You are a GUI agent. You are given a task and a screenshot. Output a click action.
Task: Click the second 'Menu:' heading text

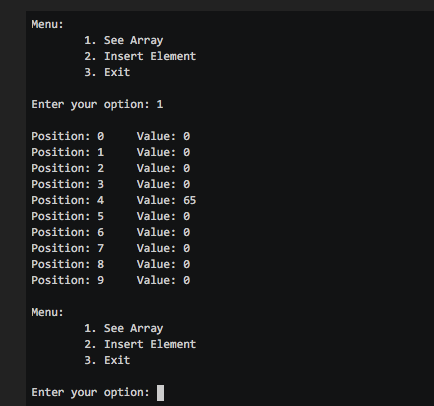(x=47, y=312)
